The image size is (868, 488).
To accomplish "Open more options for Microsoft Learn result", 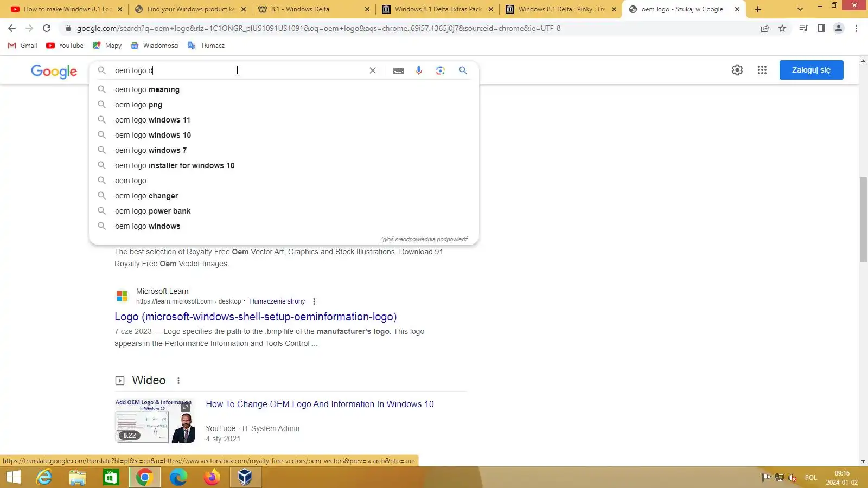I will tap(314, 301).
